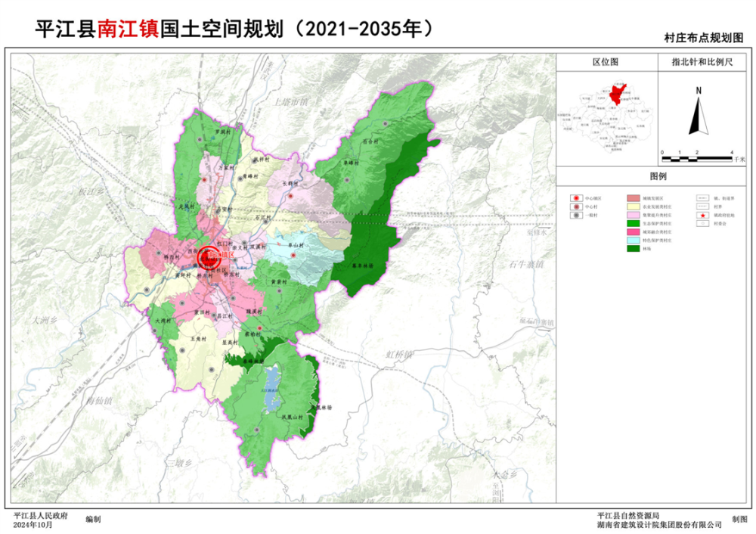Click the red highlighted area in location inset
Viewport: 756px width, 534px height.
tap(616, 95)
